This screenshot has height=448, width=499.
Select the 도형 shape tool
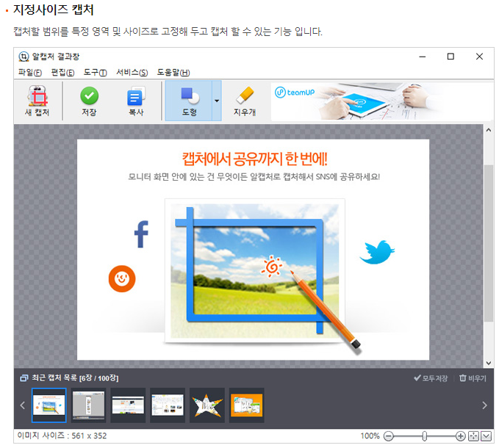pos(189,101)
